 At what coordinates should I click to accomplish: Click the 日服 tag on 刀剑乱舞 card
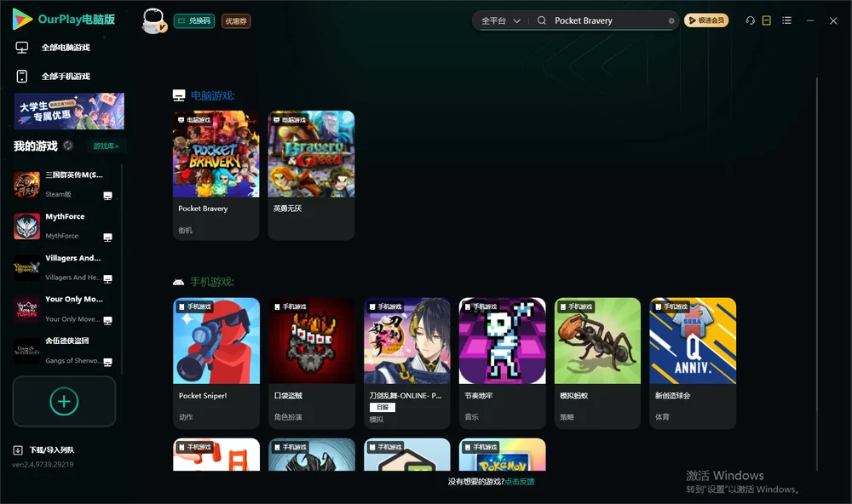383,407
